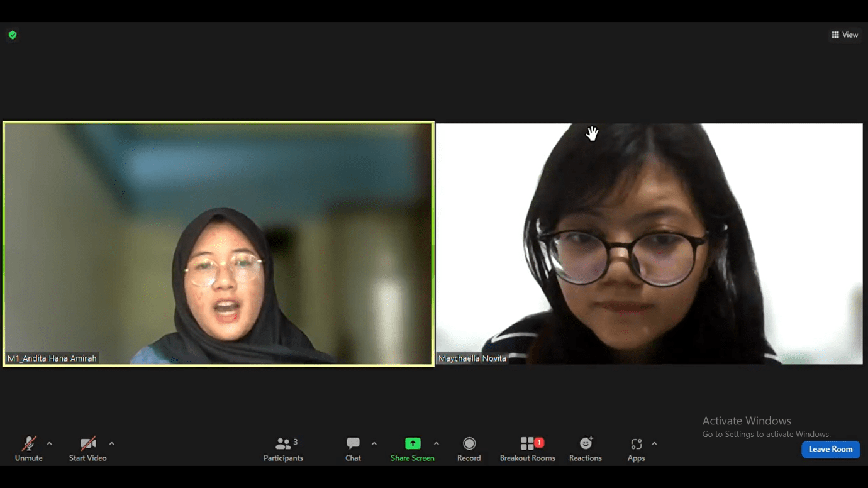Open the View layout menu
Viewport: 868px width, 488px height.
(x=845, y=35)
